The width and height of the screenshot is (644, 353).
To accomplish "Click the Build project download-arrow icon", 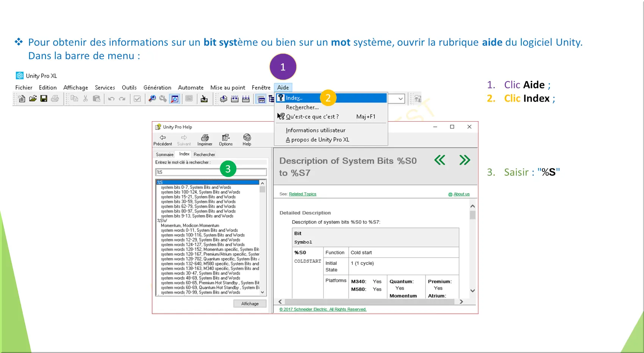I will pos(204,99).
